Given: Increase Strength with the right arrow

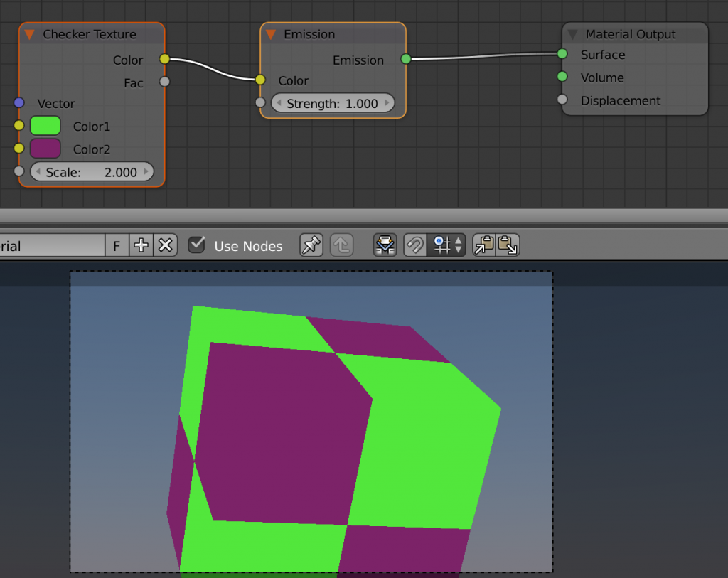Looking at the screenshot, I should pos(387,103).
